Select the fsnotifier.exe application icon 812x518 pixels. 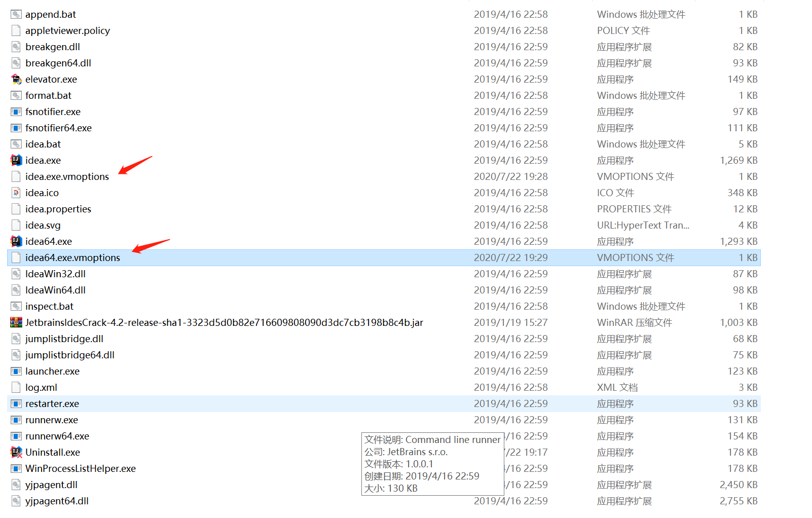pyautogui.click(x=16, y=112)
